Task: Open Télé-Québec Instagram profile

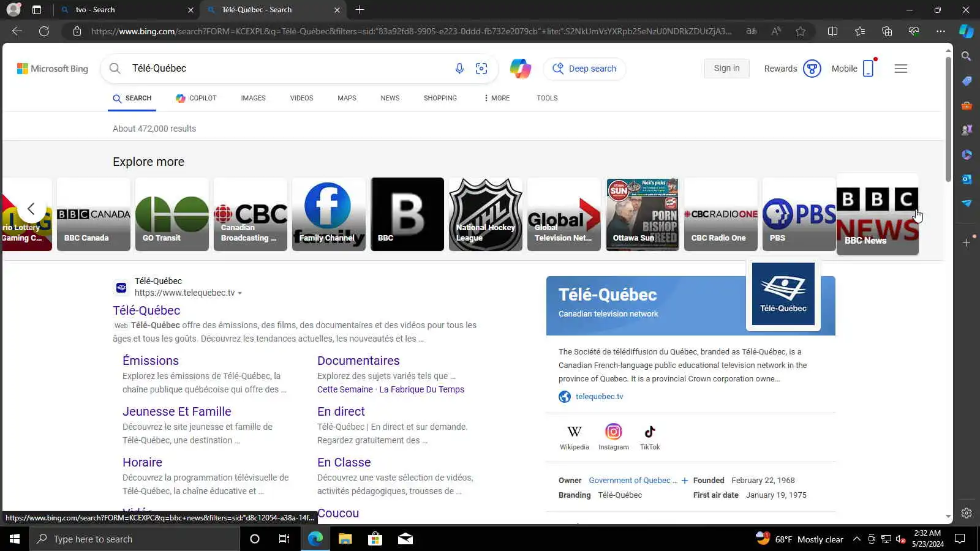Action: (614, 437)
